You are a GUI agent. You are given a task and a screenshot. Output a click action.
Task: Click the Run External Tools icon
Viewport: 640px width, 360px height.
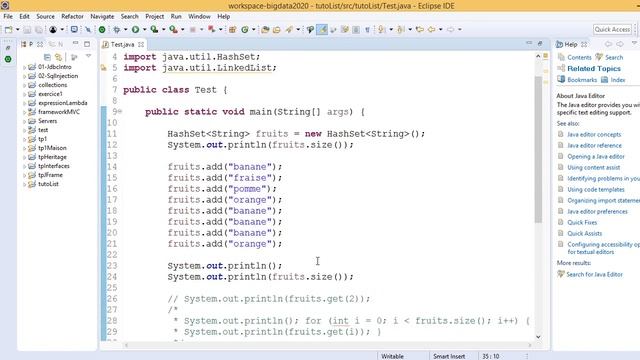pyautogui.click(x=173, y=29)
